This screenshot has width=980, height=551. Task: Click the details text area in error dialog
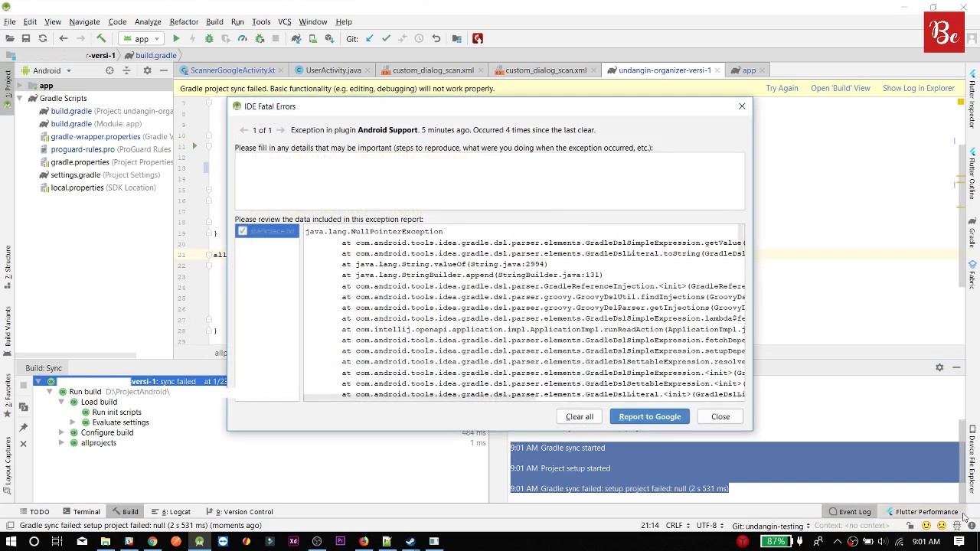click(x=489, y=181)
